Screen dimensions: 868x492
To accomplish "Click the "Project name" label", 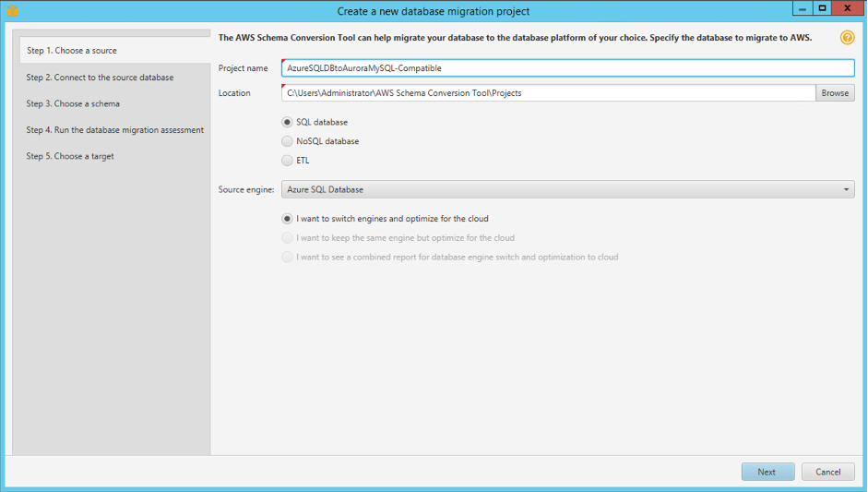I will click(x=243, y=68).
